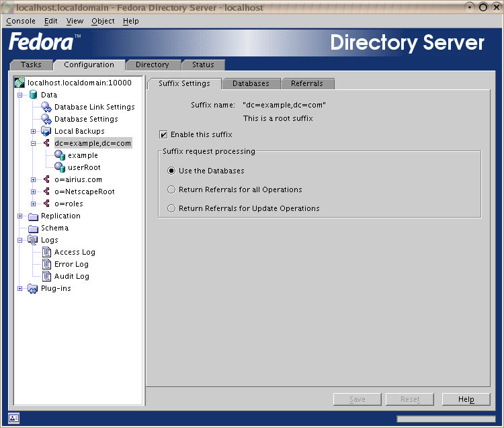
Task: Select the Schema tree label
Action: coord(54,228)
